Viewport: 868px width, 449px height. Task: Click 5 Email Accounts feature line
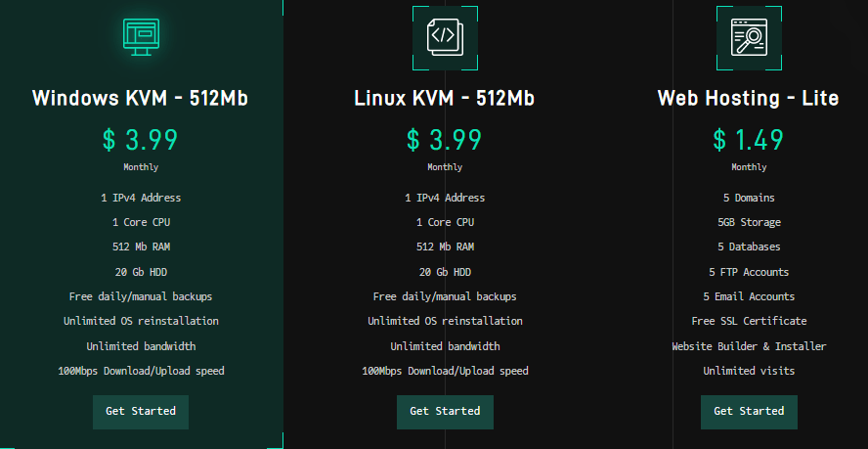(749, 296)
